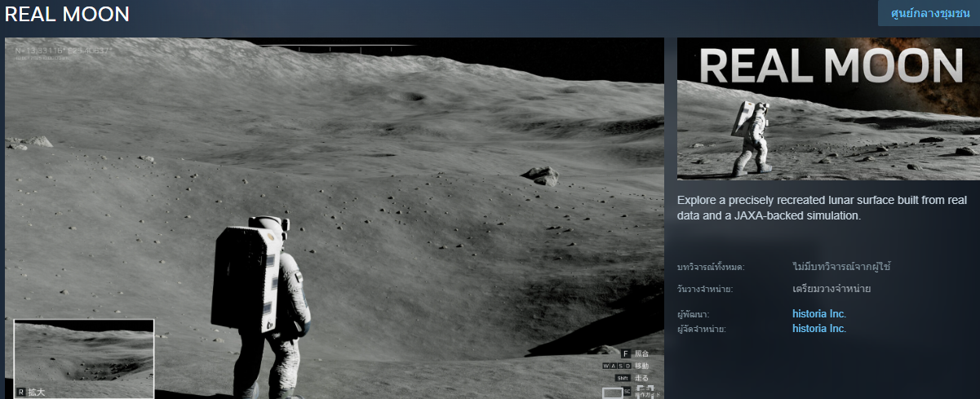Image resolution: width=980 pixels, height=399 pixels.
Task: Click the N/E coordinates readout
Action: [x=64, y=51]
